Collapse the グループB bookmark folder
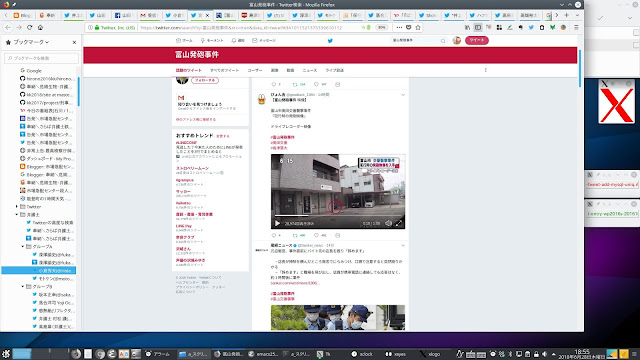This screenshot has height=360, width=640. pos(23,287)
